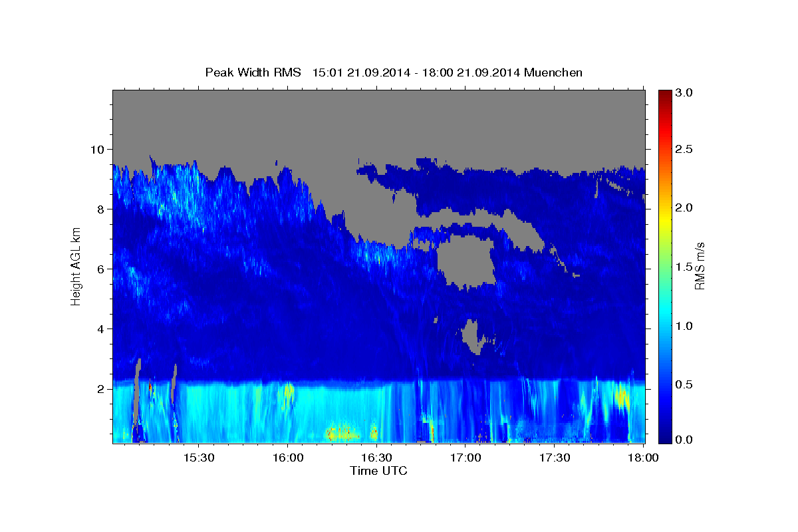Click the 16:30 time tick label

(376, 458)
